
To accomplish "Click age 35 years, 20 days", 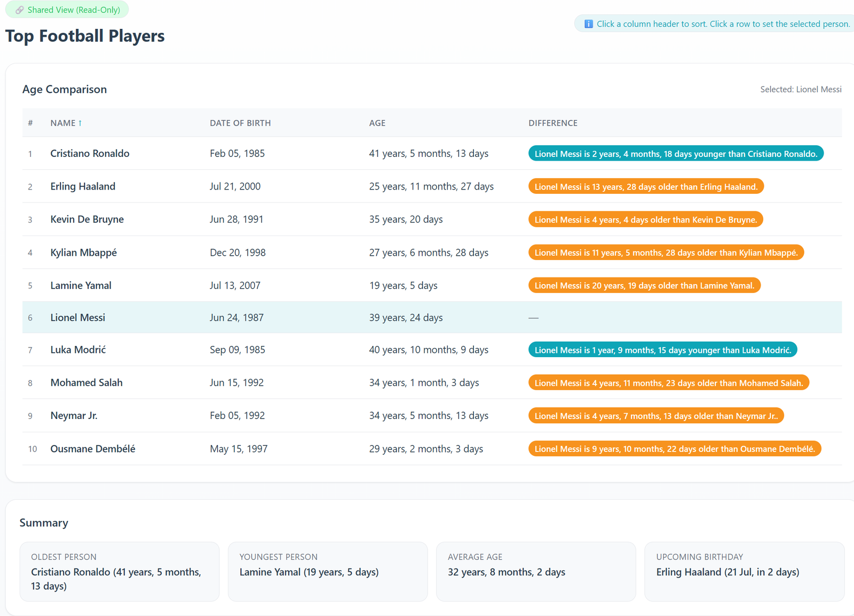I will click(406, 219).
